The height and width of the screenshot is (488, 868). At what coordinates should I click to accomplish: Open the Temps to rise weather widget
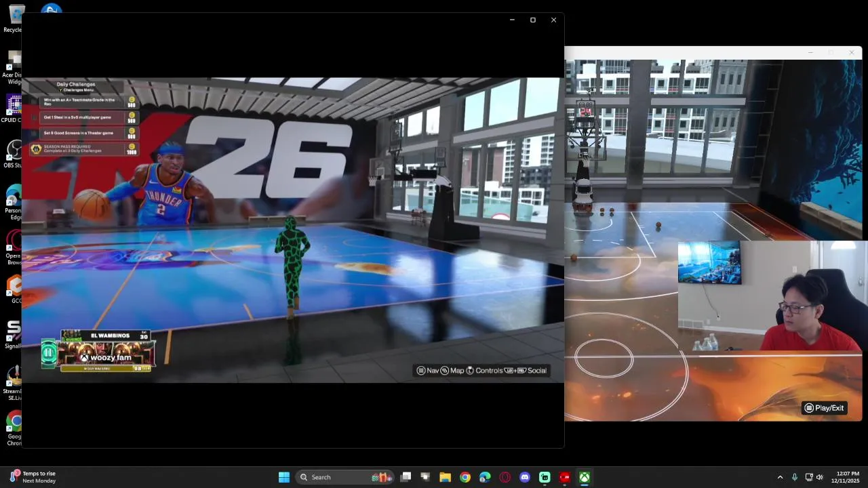click(x=33, y=477)
